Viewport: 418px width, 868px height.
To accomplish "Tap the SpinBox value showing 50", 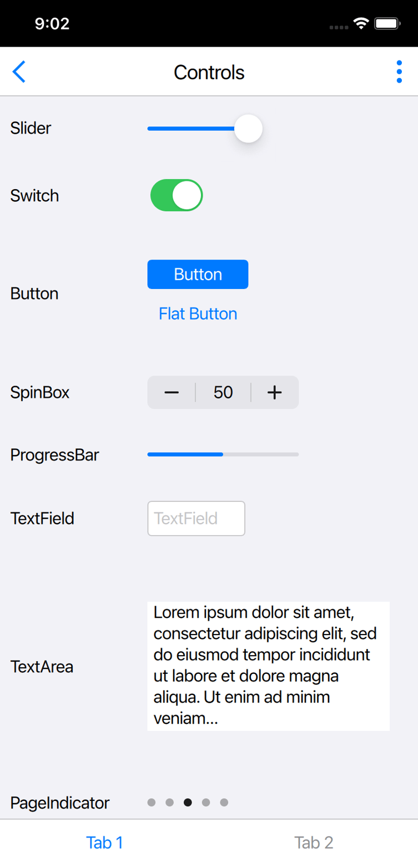I will click(x=223, y=392).
